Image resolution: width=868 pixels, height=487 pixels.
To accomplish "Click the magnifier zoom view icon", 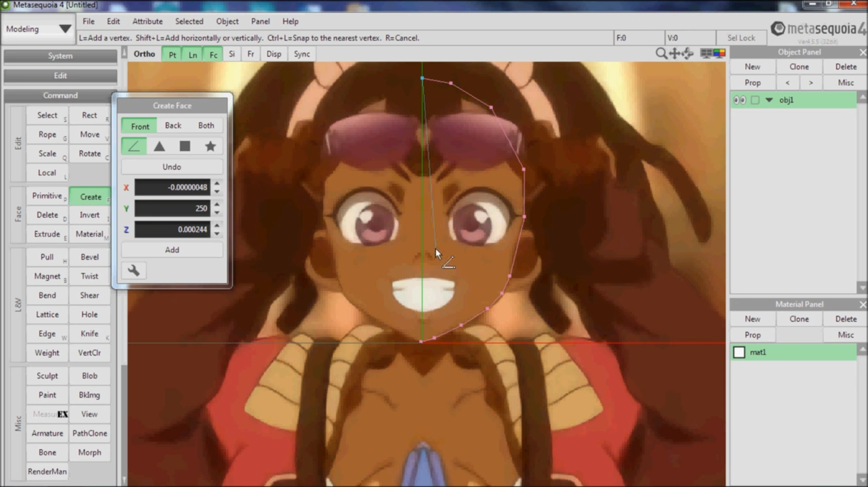I will click(x=661, y=54).
